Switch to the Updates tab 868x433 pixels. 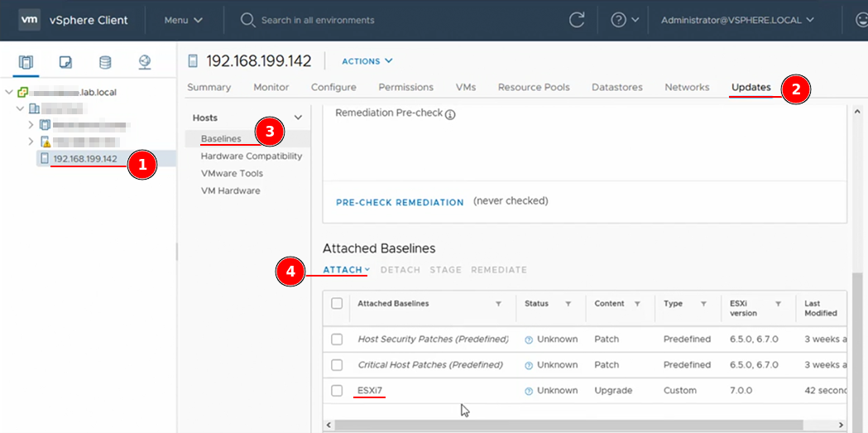[x=751, y=87]
